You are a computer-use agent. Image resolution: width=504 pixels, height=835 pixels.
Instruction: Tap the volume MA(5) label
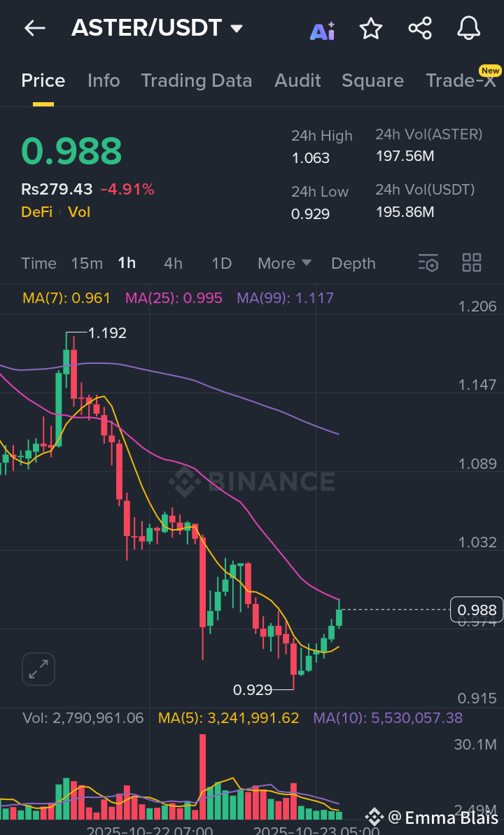[229, 718]
